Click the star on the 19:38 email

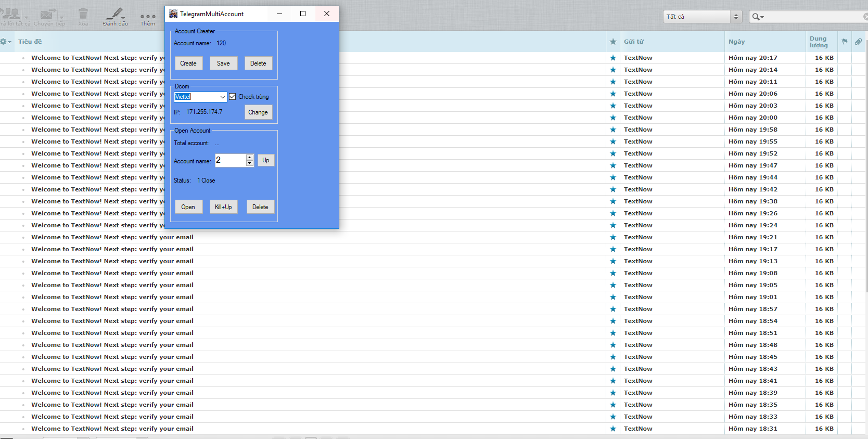pos(613,201)
